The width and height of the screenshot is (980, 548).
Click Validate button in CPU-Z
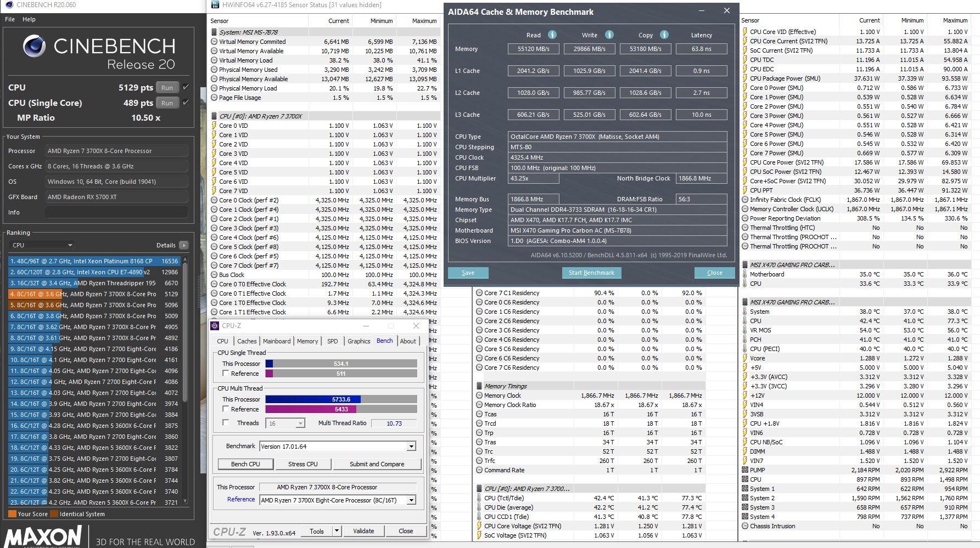coord(363,531)
